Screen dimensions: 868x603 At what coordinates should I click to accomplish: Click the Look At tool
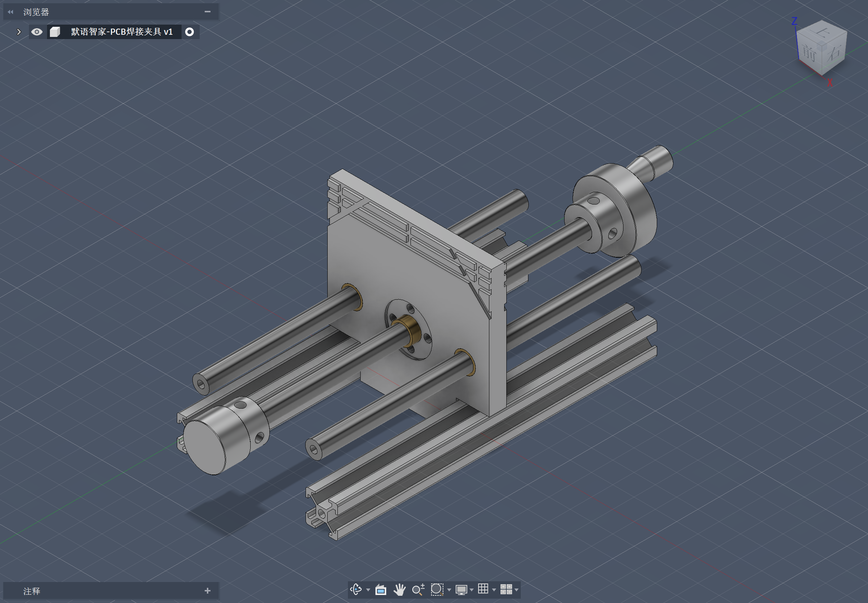(x=380, y=589)
